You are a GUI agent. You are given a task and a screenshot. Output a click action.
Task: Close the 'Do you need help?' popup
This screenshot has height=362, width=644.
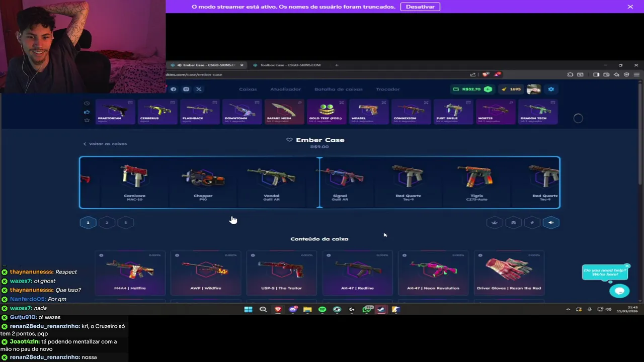tap(627, 266)
